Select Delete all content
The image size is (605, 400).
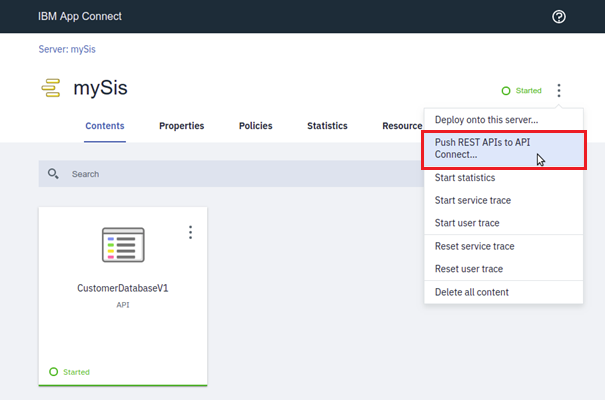pyautogui.click(x=504, y=292)
